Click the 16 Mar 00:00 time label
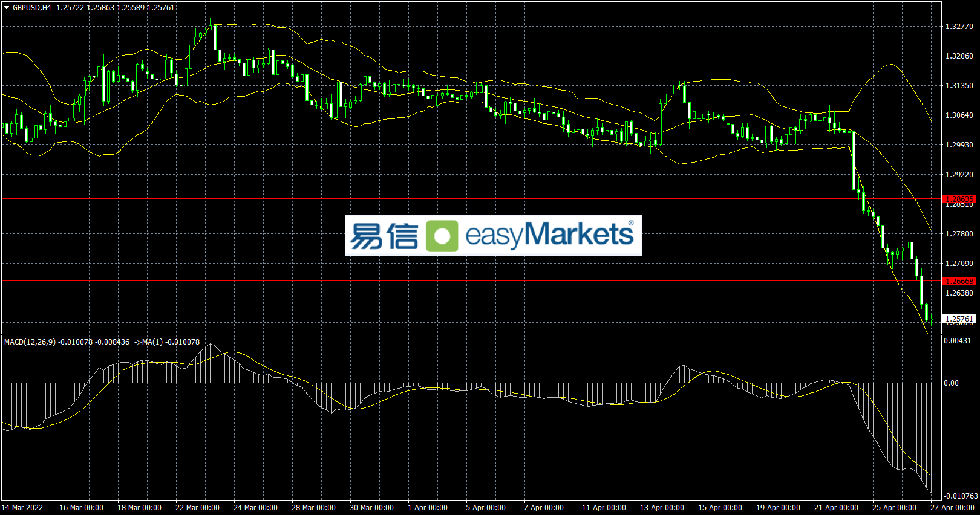 81,508
